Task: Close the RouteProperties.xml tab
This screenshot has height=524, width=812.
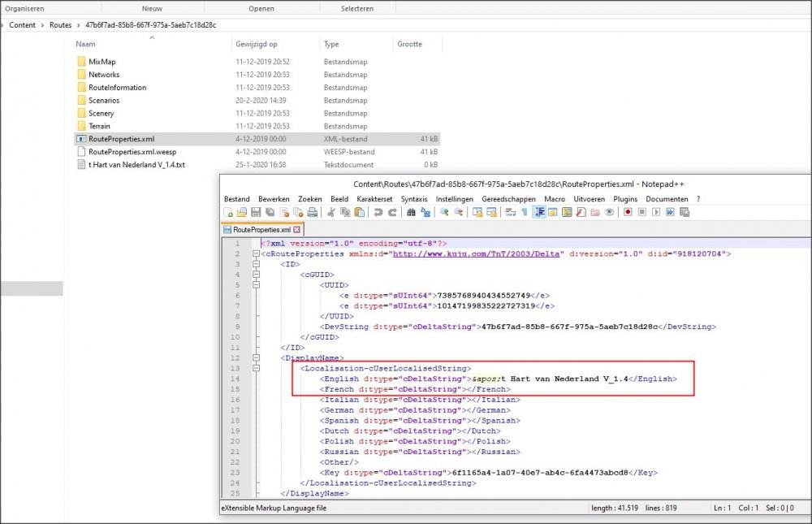Action: (296, 230)
